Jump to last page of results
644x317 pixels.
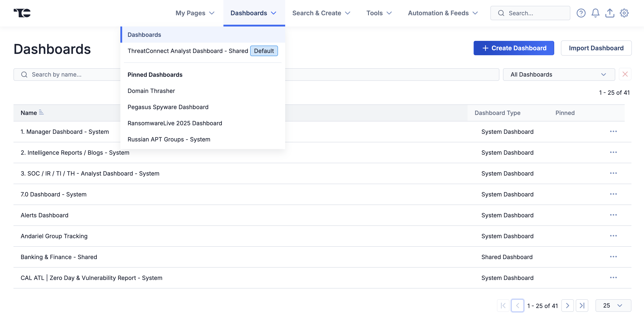(x=582, y=306)
